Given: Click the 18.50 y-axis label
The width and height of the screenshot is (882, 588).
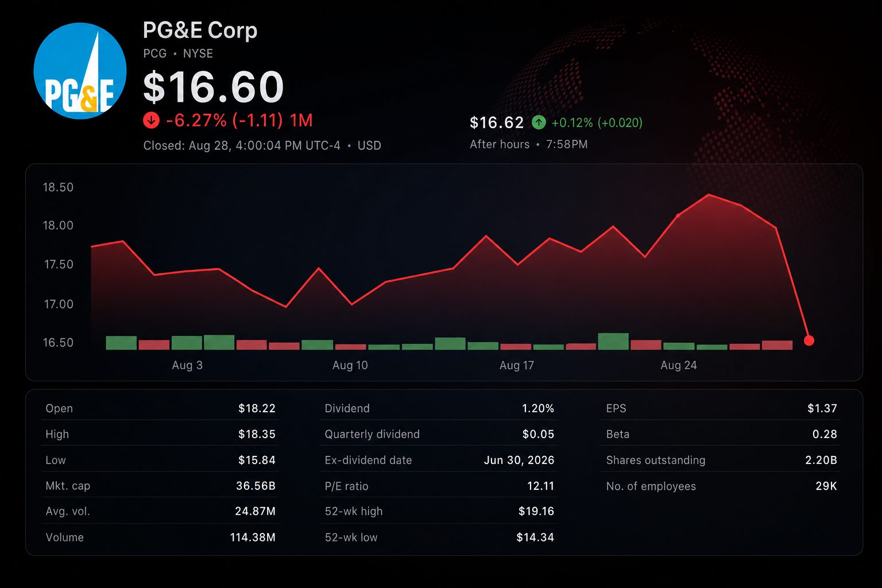Looking at the screenshot, I should (59, 187).
